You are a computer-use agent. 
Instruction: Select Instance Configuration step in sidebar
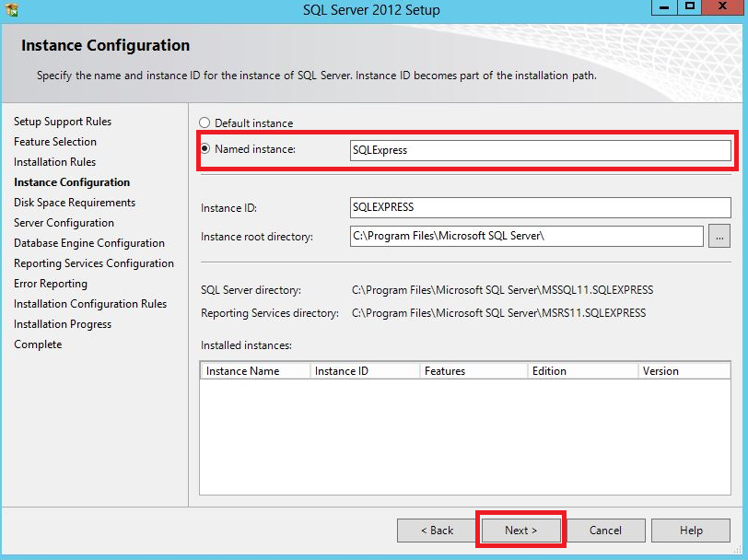[72, 182]
